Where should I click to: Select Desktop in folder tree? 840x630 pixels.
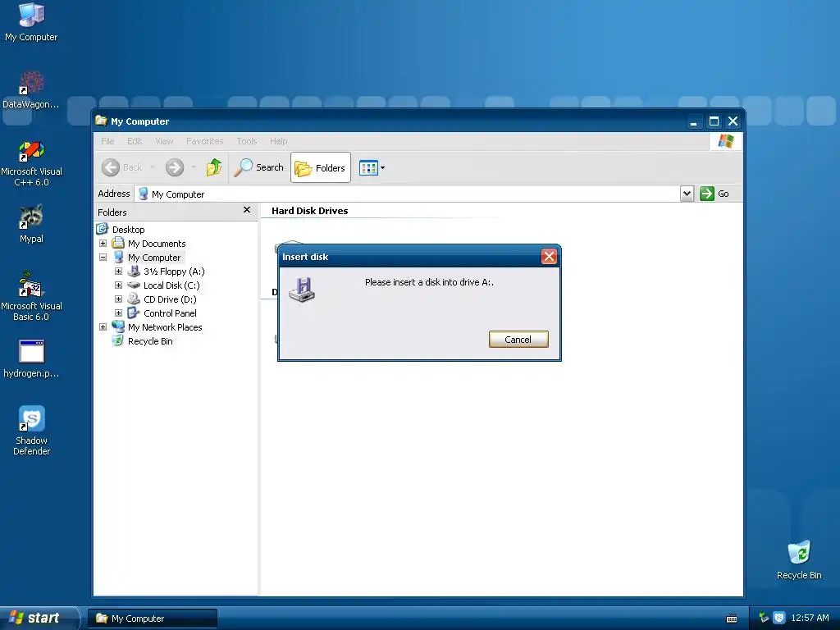(128, 230)
